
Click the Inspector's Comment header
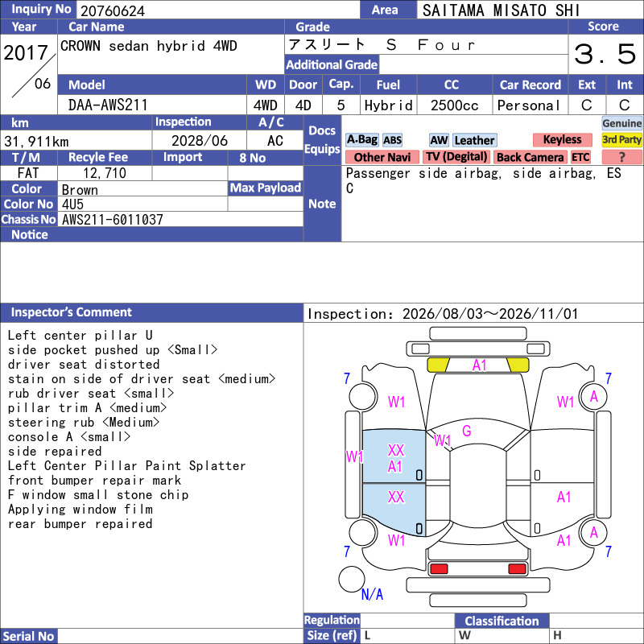(x=151, y=312)
